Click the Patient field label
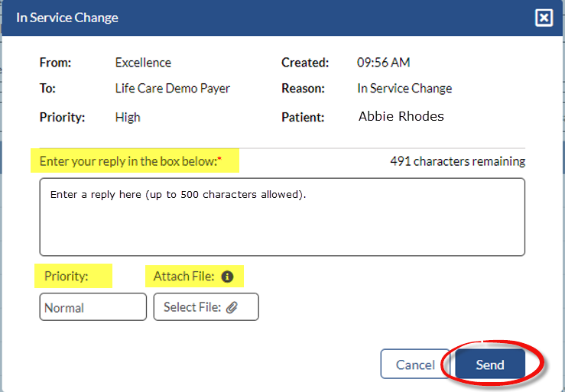 (x=303, y=117)
